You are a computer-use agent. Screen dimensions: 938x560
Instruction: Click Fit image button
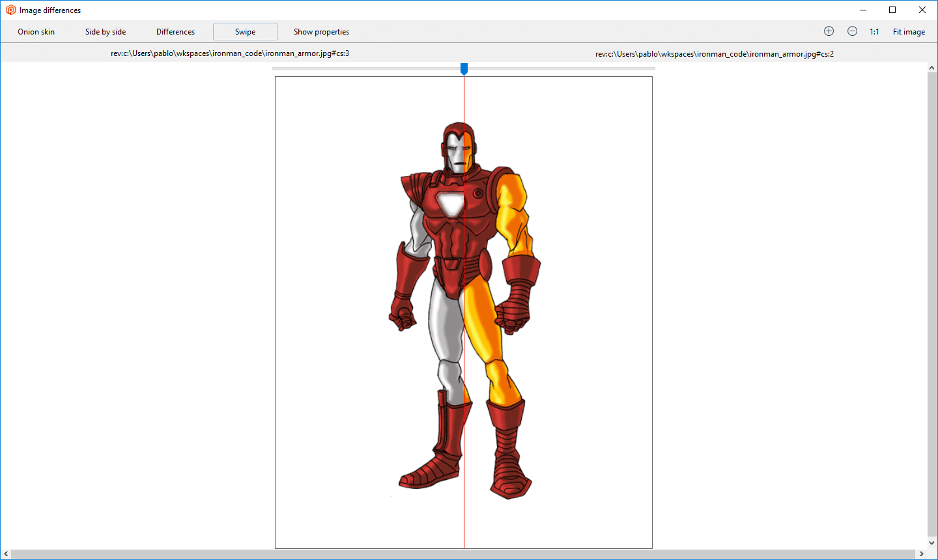click(909, 32)
